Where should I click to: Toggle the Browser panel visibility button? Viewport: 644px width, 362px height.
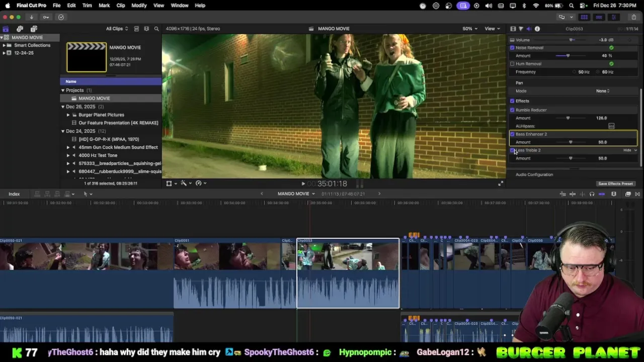click(x=584, y=17)
